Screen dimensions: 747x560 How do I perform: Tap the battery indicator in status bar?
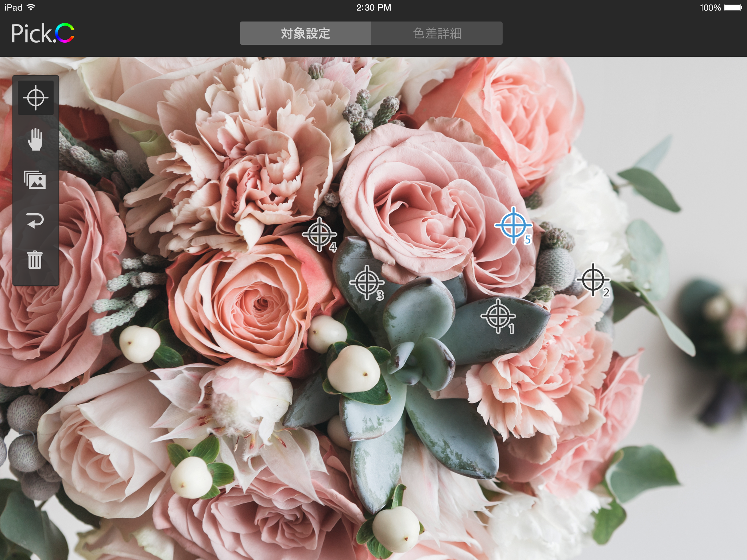point(732,8)
